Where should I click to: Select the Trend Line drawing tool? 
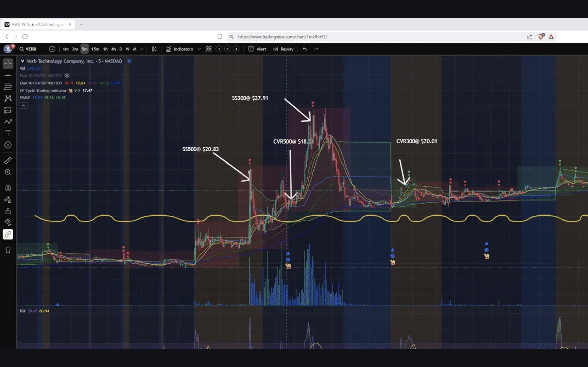[x=8, y=75]
